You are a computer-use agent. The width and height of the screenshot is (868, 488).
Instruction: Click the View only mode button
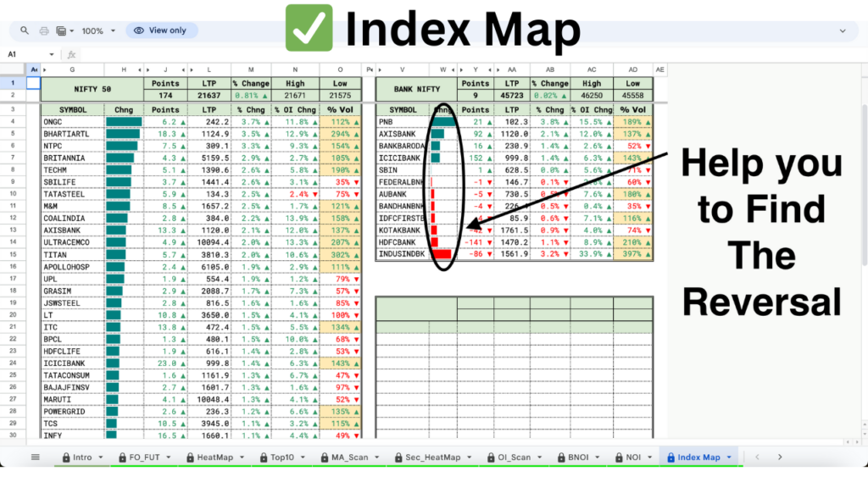click(x=161, y=30)
